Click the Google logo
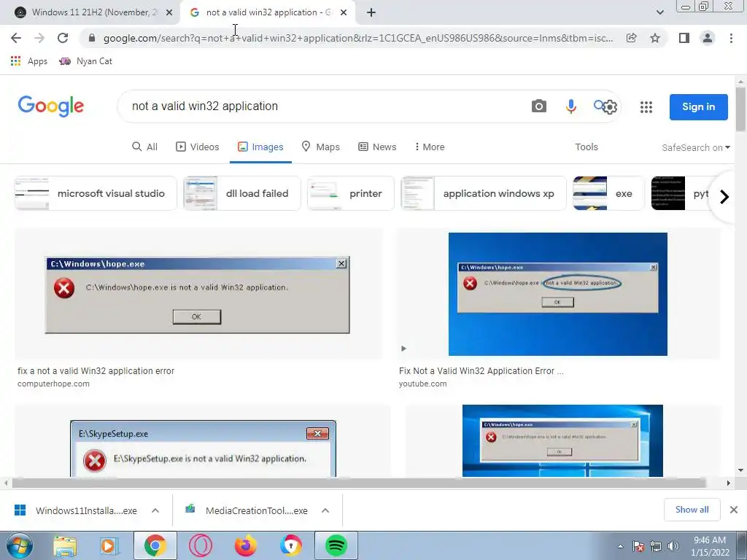This screenshot has height=560, width=747. tap(50, 106)
